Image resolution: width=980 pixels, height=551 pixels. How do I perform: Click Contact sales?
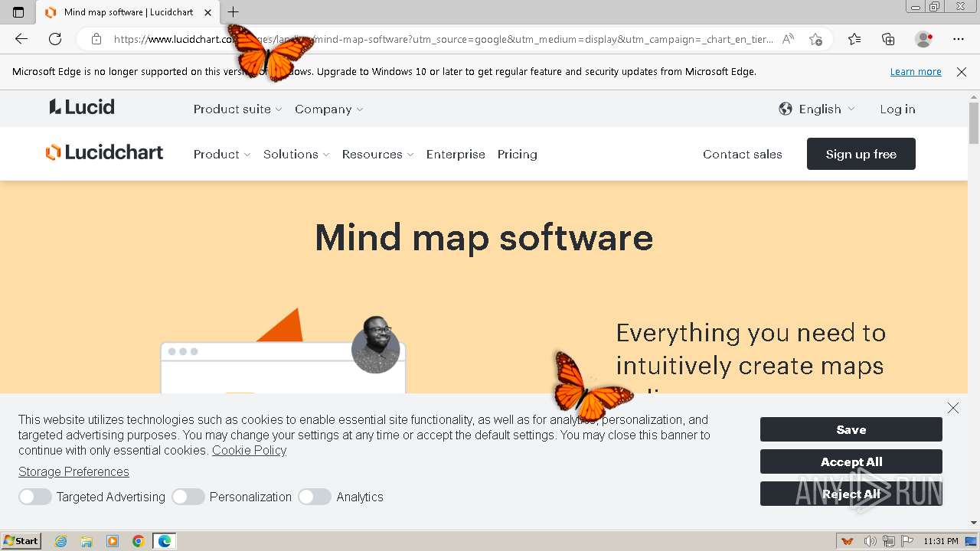pyautogui.click(x=743, y=155)
